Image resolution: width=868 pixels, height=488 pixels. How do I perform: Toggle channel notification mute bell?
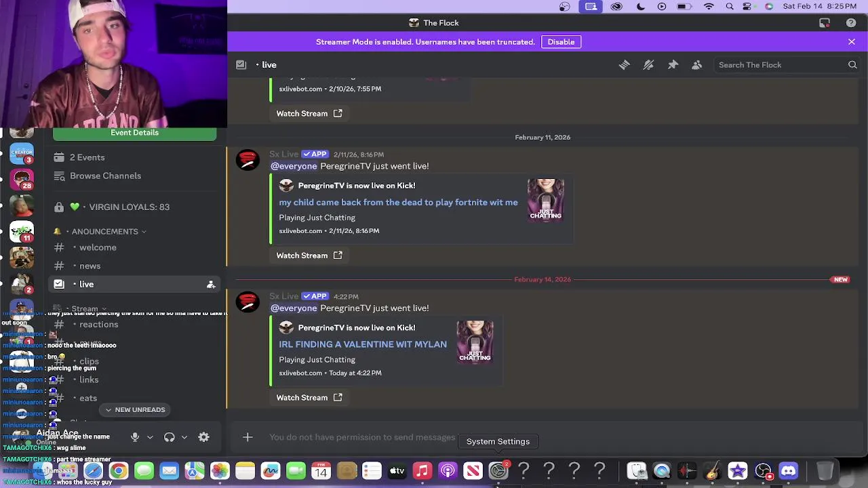pyautogui.click(x=648, y=65)
